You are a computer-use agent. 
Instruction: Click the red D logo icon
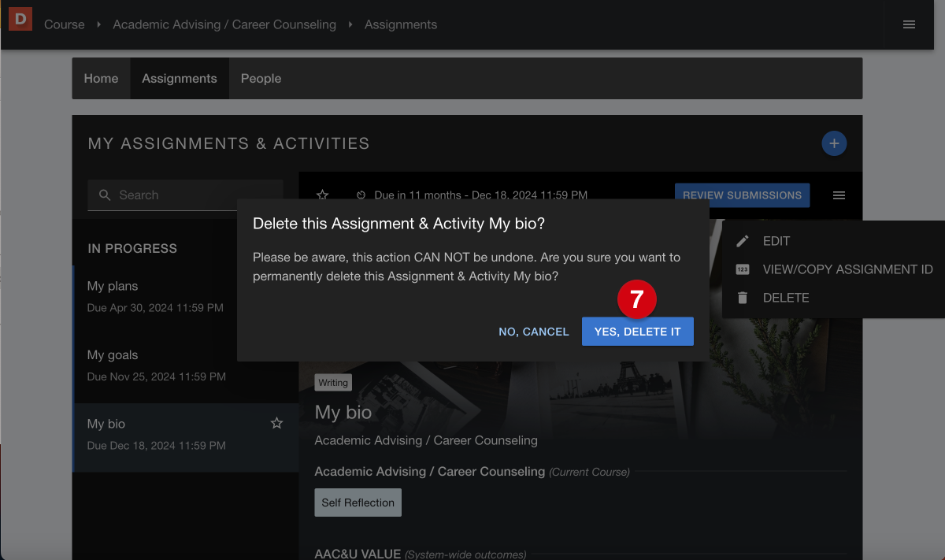tap(20, 18)
